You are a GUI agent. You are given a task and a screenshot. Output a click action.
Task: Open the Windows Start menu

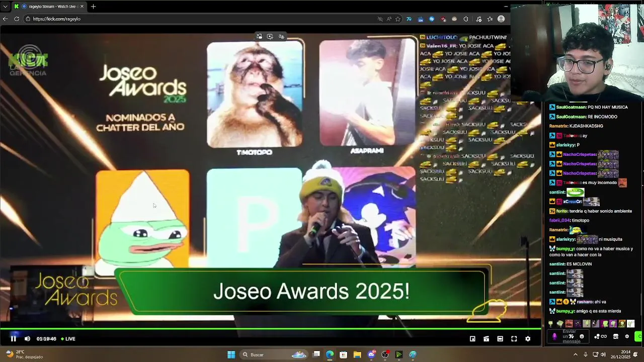[x=231, y=354]
